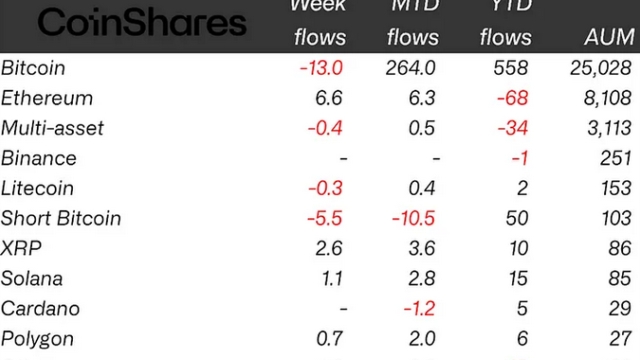Click the Litecoin row label
The width and height of the screenshot is (640, 360).
37,189
